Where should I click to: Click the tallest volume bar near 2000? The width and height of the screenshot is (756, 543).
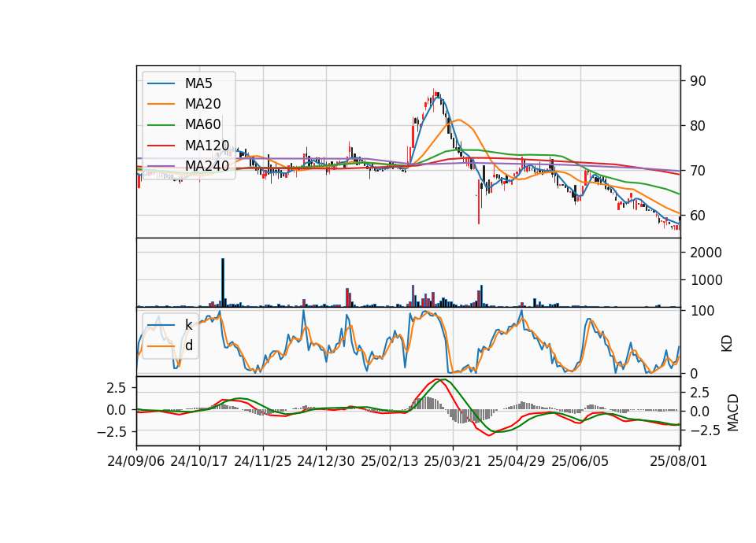tap(223, 283)
